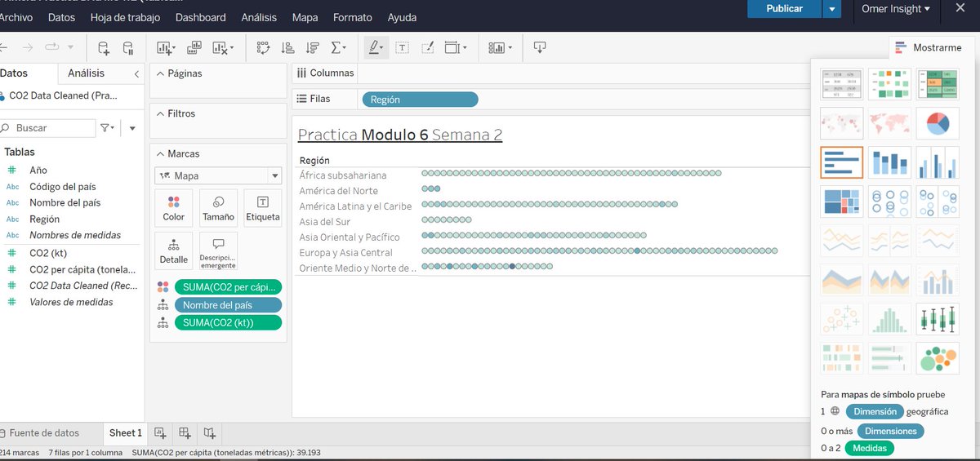The height and width of the screenshot is (461, 980).
Task: Choose horizontal bars chart in Mostrarme
Action: pyautogui.click(x=842, y=162)
